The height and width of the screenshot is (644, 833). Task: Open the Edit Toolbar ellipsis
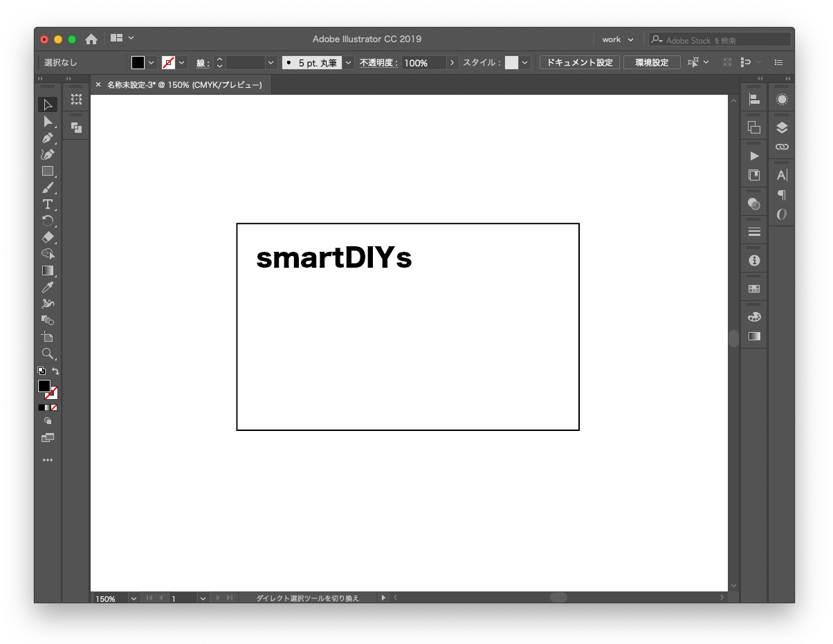[x=48, y=459]
